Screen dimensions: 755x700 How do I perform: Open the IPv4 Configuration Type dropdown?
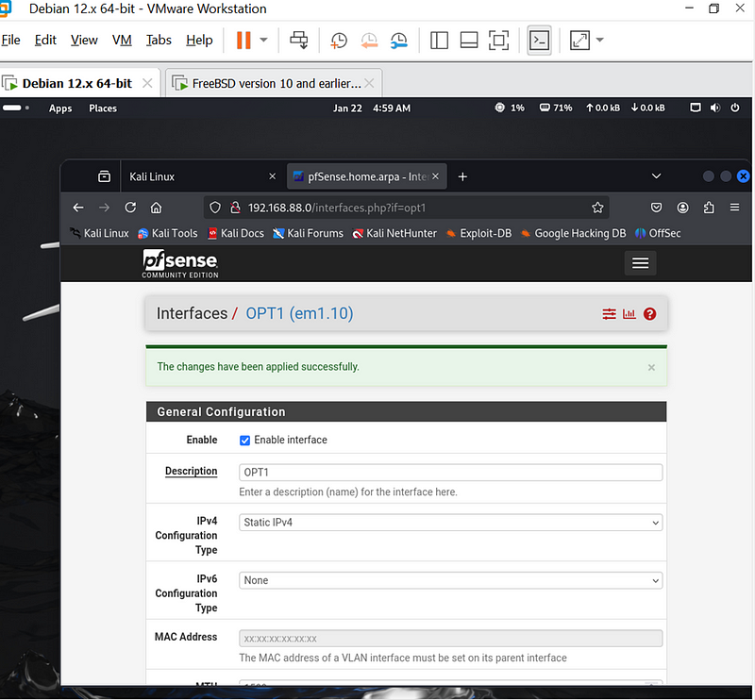point(451,523)
